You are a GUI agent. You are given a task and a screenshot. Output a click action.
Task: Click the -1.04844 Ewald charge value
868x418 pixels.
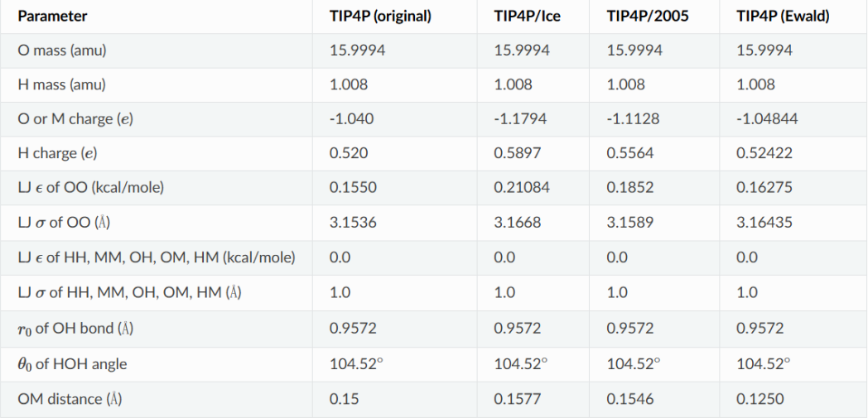click(767, 119)
